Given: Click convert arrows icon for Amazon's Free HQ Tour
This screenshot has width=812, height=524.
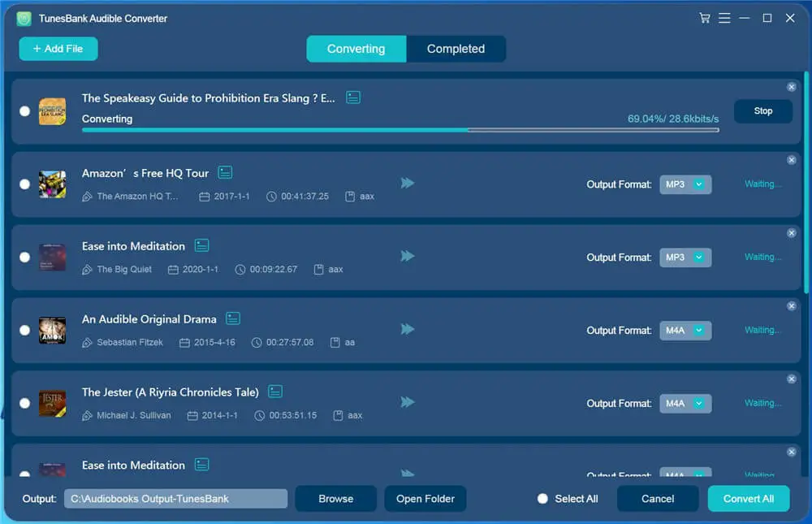Looking at the screenshot, I should [x=408, y=183].
